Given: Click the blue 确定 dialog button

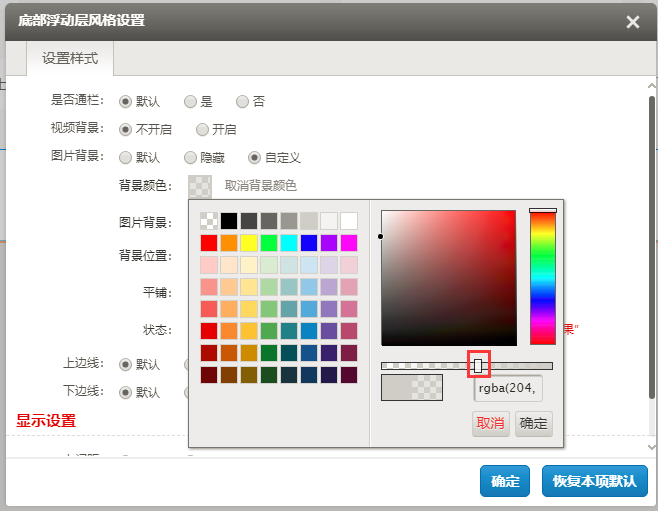Looking at the screenshot, I should click(505, 481).
